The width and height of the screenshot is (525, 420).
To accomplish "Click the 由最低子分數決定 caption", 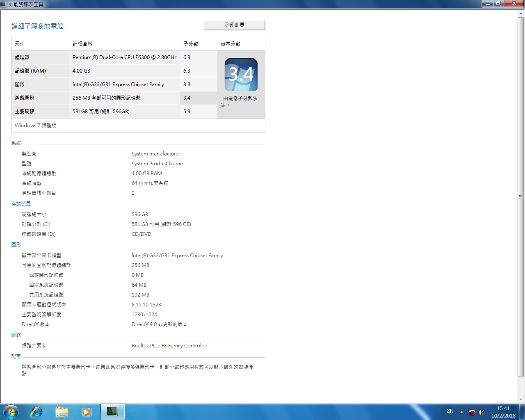I will 240,101.
